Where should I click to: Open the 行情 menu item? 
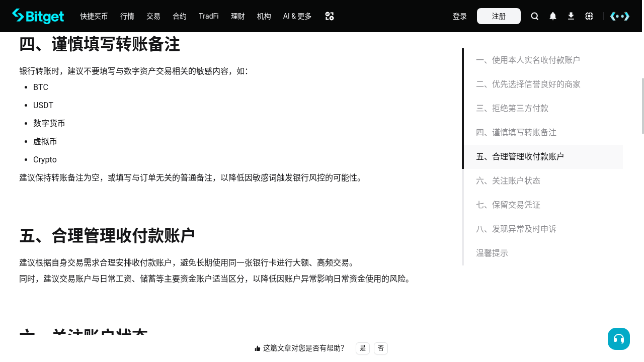[x=127, y=16]
